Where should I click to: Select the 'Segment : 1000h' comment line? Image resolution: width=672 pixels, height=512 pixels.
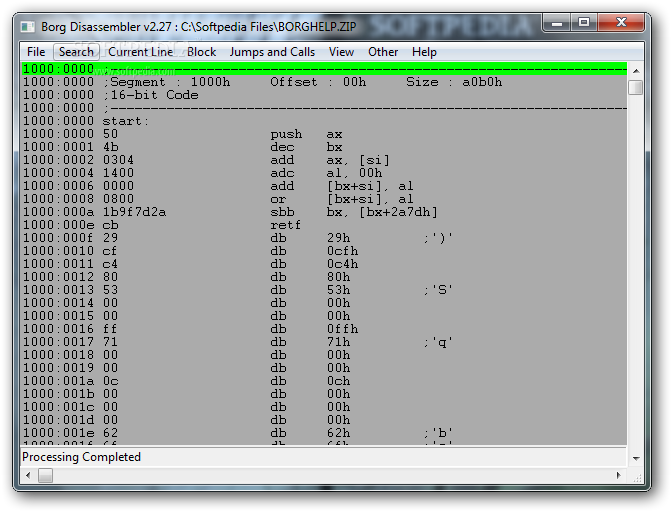click(324, 82)
